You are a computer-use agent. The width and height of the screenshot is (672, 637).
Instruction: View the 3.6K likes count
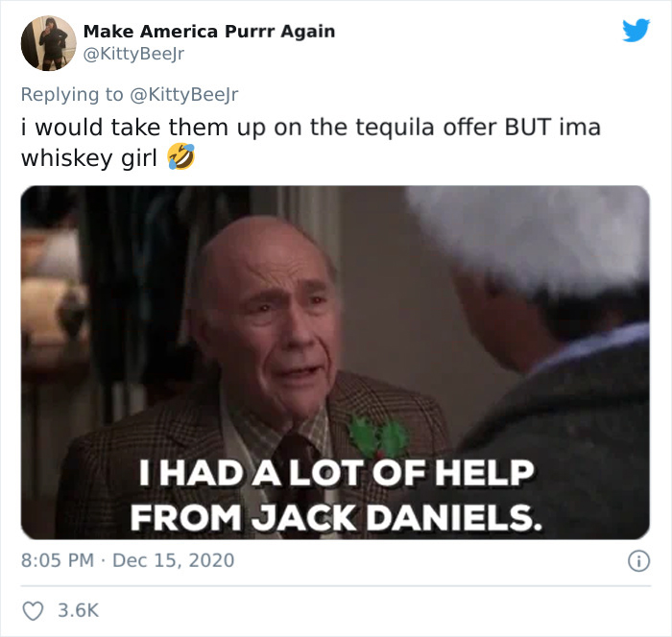point(79,610)
